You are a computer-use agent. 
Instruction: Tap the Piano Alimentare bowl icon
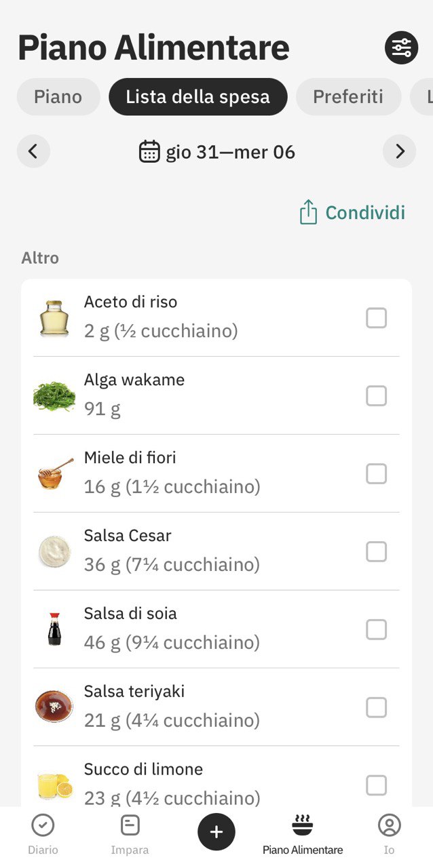pyautogui.click(x=303, y=825)
